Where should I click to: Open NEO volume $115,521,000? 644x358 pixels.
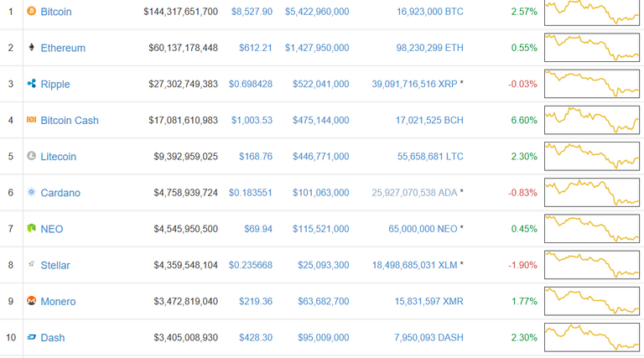321,229
